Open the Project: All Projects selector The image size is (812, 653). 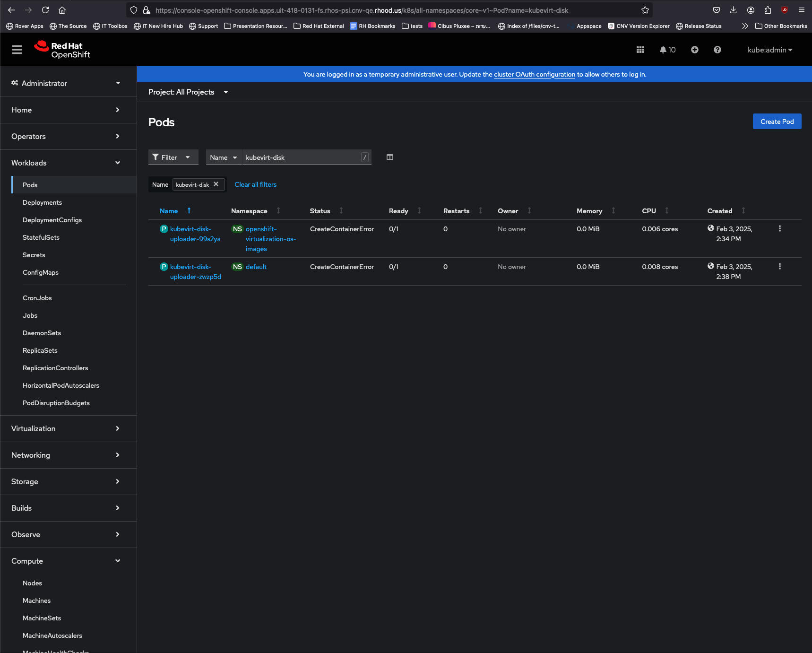(x=188, y=92)
